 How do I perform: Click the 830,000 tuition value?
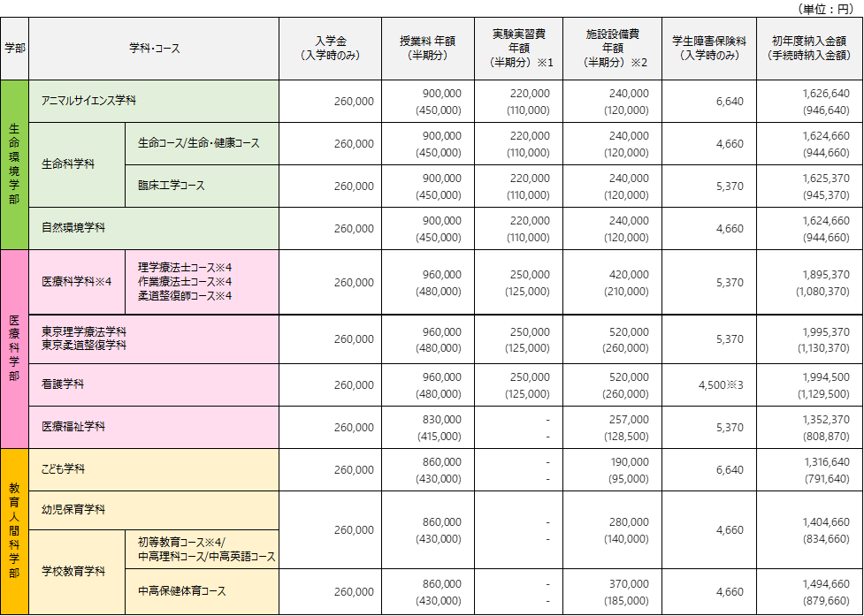pos(442,420)
